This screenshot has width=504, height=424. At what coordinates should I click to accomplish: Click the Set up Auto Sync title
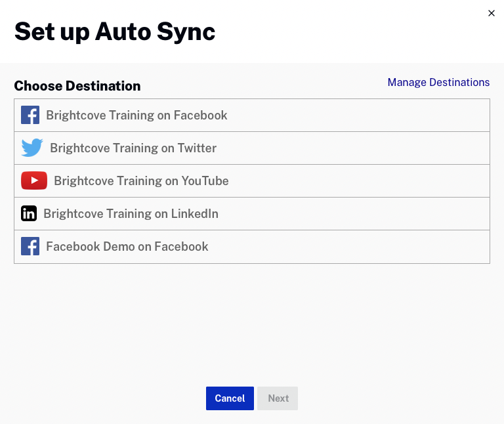click(x=115, y=32)
